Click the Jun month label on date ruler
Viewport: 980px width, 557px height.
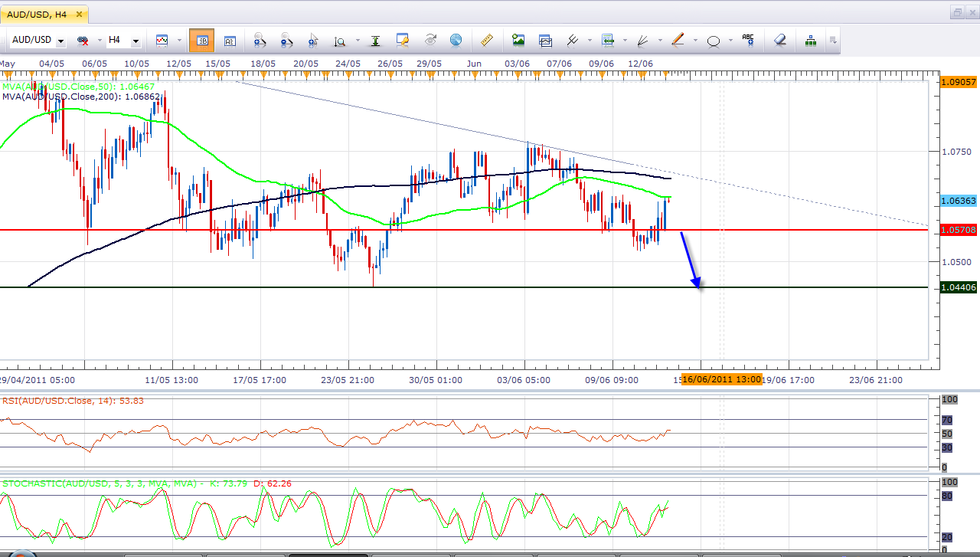(474, 63)
